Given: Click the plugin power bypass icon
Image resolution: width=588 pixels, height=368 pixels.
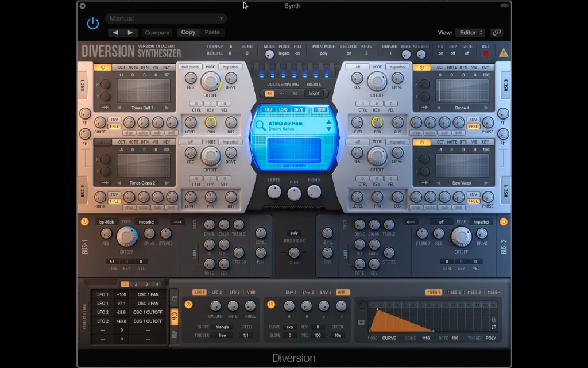Looking at the screenshot, I should tap(92, 24).
